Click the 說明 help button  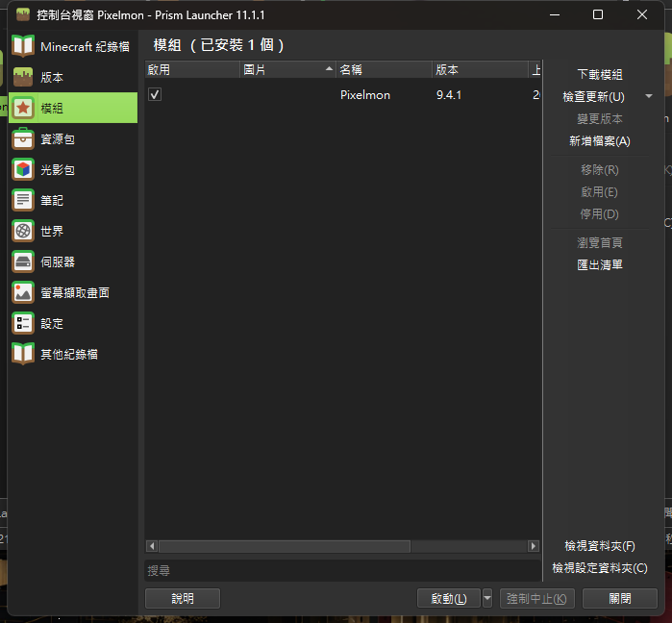pos(183,598)
